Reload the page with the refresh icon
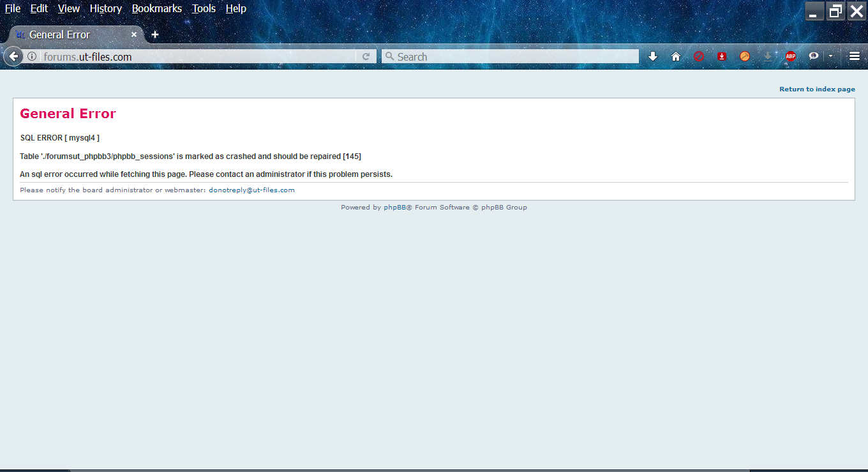 [x=366, y=57]
